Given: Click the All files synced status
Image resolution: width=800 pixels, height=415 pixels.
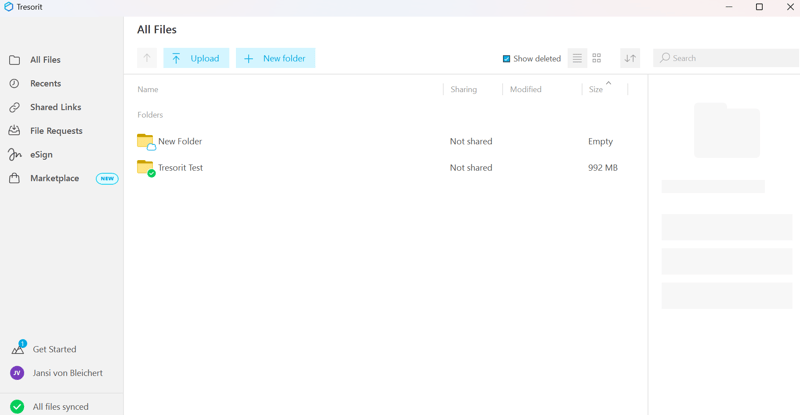Looking at the screenshot, I should [61, 407].
